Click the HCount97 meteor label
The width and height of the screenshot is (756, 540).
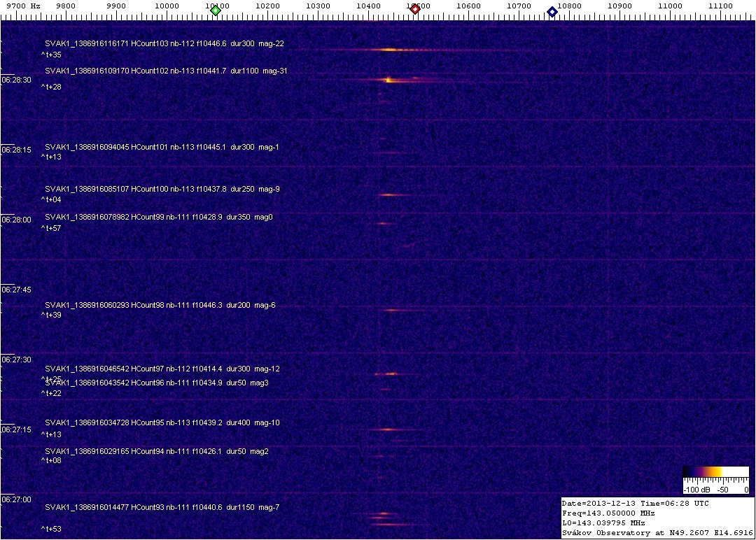(x=162, y=369)
